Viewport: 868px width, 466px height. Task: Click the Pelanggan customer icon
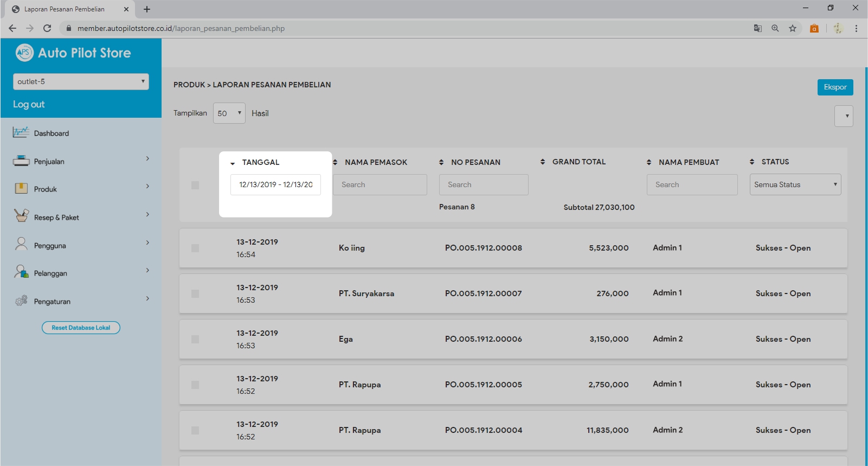coord(21,272)
